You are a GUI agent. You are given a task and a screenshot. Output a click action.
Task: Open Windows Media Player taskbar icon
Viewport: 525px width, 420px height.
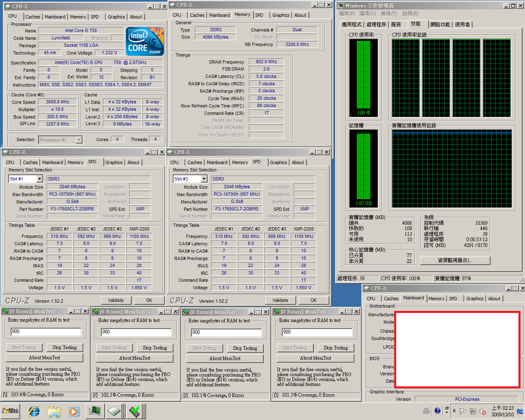tap(74, 411)
